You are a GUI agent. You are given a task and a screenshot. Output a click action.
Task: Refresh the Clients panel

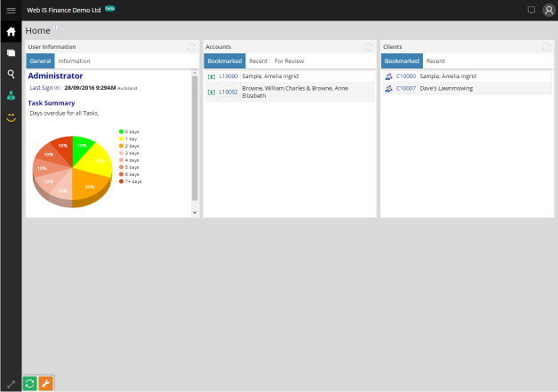click(x=546, y=46)
